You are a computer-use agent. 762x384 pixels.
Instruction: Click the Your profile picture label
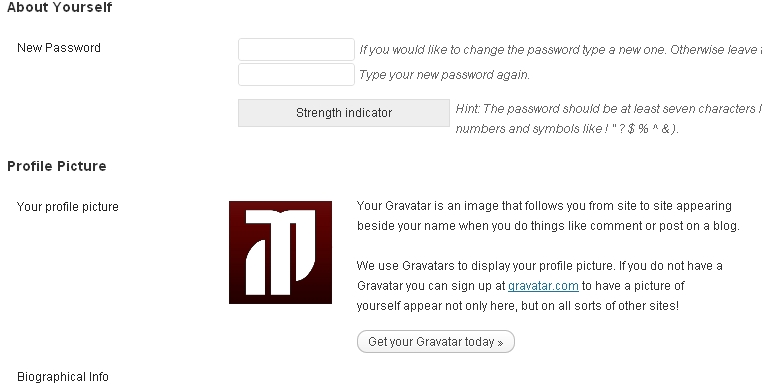click(x=68, y=207)
